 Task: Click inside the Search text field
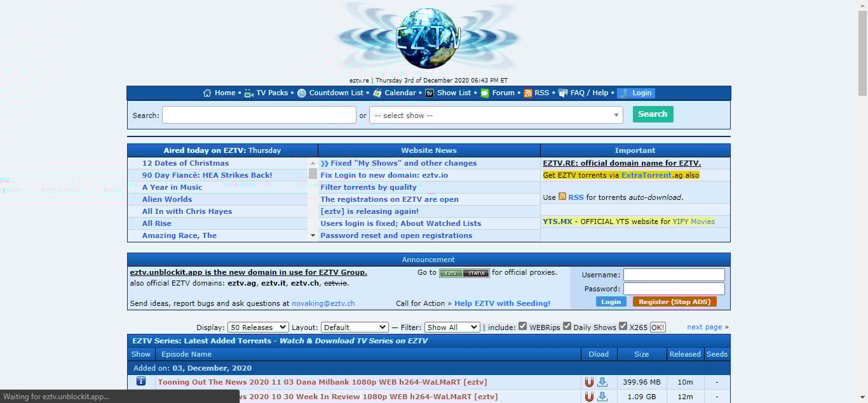[x=259, y=115]
